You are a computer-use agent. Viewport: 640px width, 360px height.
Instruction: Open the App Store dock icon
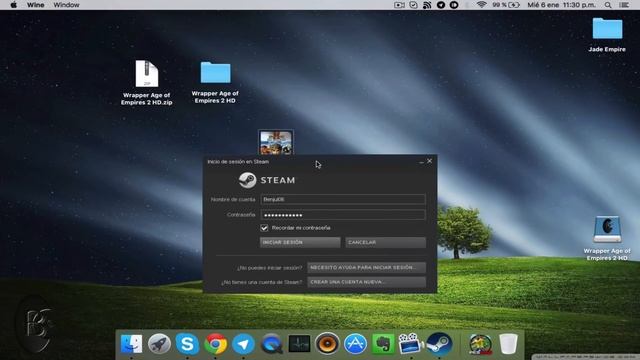(355, 344)
